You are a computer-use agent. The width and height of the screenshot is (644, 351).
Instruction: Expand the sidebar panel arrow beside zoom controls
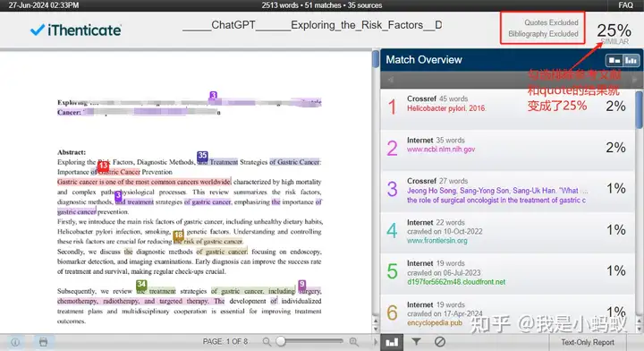pos(375,341)
